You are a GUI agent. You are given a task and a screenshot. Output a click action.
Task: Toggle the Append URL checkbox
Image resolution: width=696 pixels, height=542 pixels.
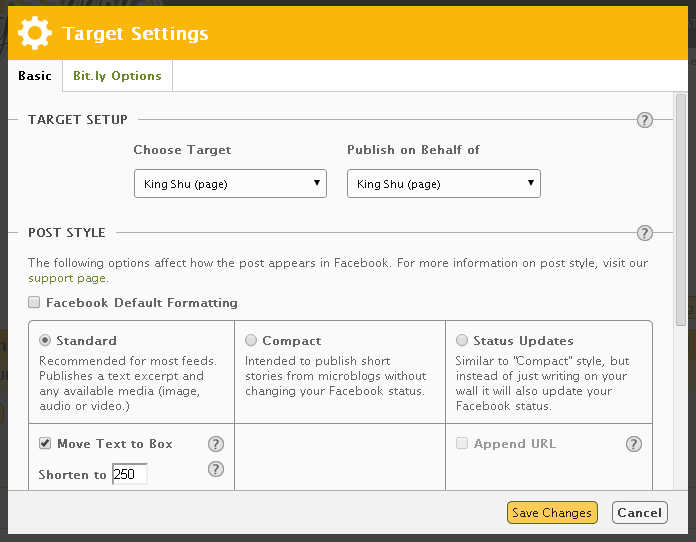click(x=462, y=443)
